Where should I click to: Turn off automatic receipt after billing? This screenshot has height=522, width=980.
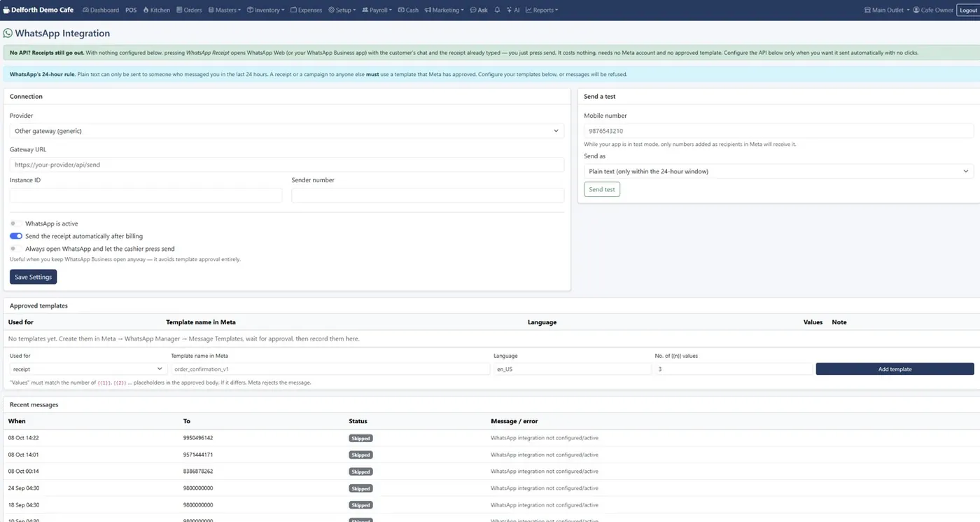(15, 236)
